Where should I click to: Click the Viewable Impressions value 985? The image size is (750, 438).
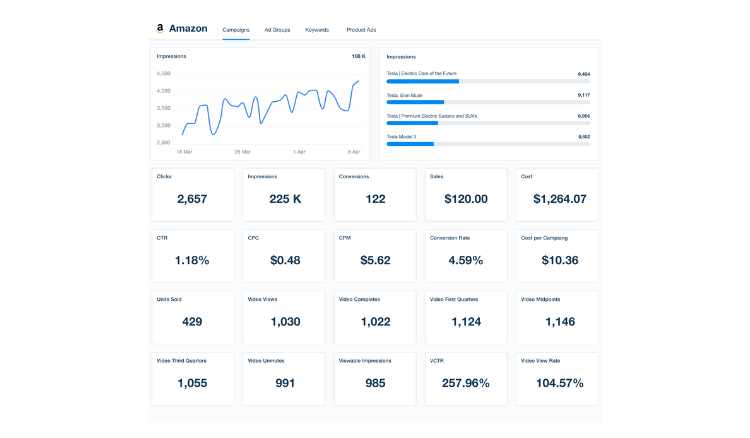(375, 383)
